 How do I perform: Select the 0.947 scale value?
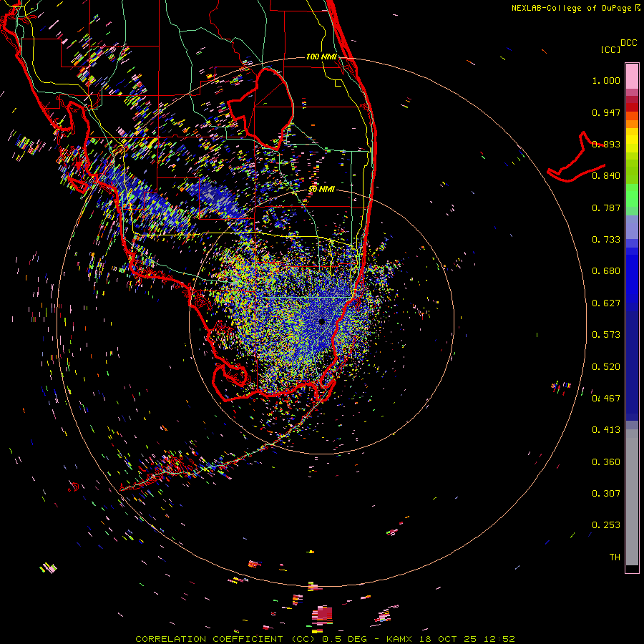(606, 112)
